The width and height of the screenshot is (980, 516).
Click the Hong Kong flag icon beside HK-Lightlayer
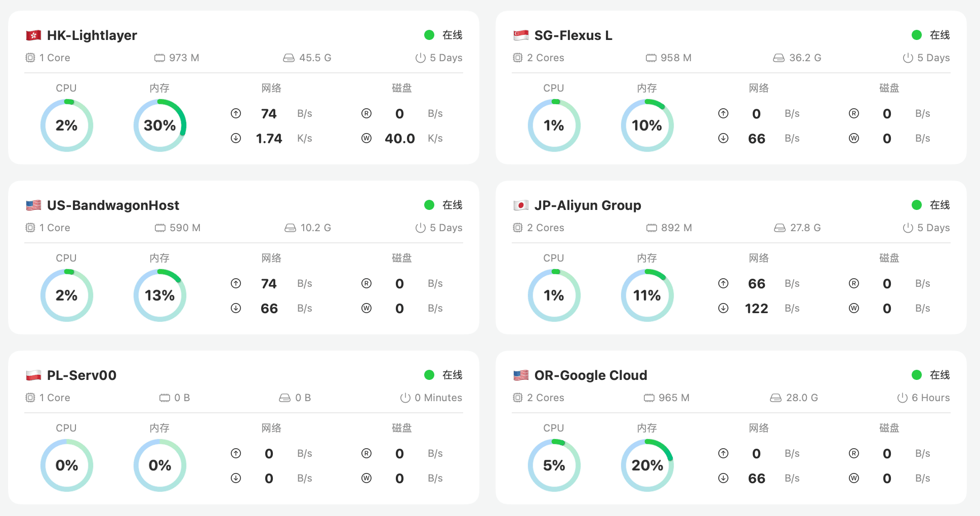coord(33,35)
